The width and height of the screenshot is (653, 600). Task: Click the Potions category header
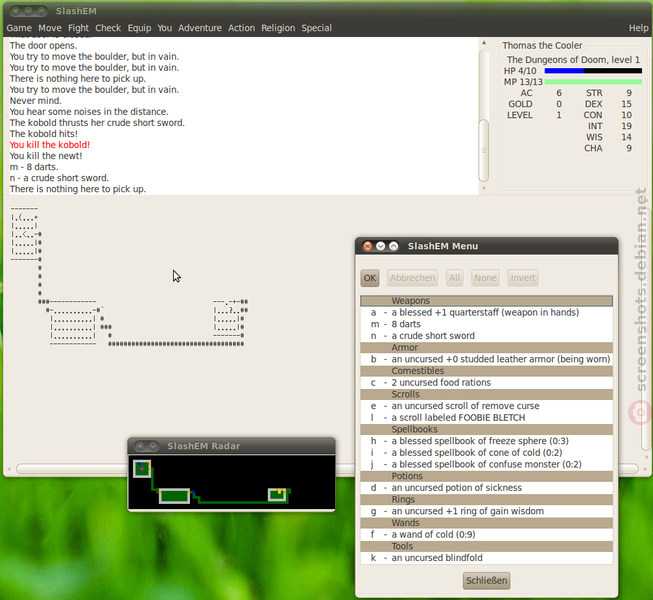point(486,476)
